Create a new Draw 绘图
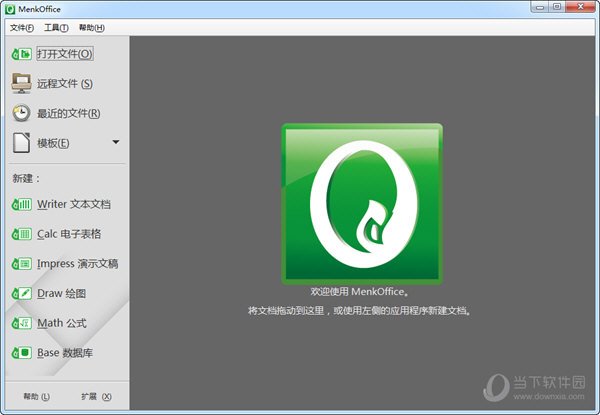Image resolution: width=600 pixels, height=415 pixels. click(61, 293)
